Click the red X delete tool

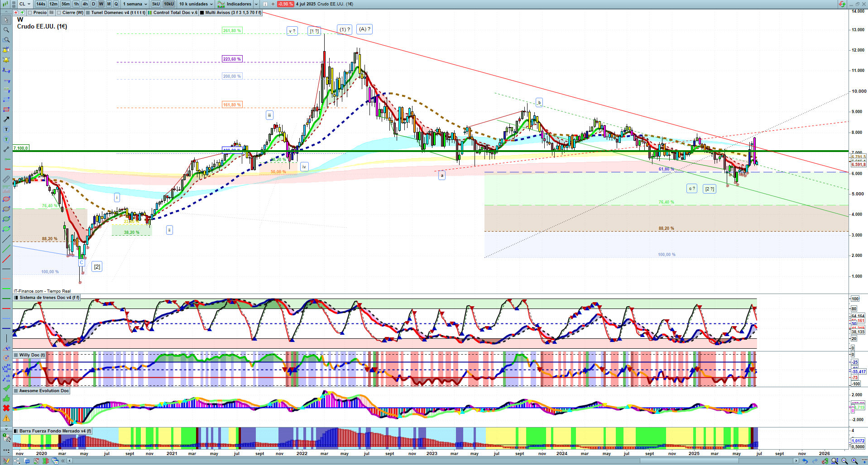click(x=6, y=408)
